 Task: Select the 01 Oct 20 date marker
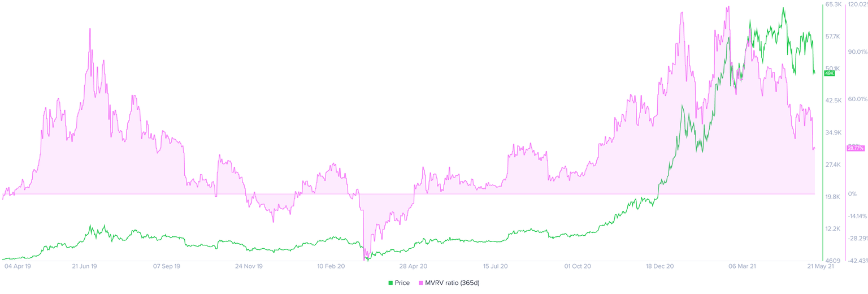(x=578, y=265)
